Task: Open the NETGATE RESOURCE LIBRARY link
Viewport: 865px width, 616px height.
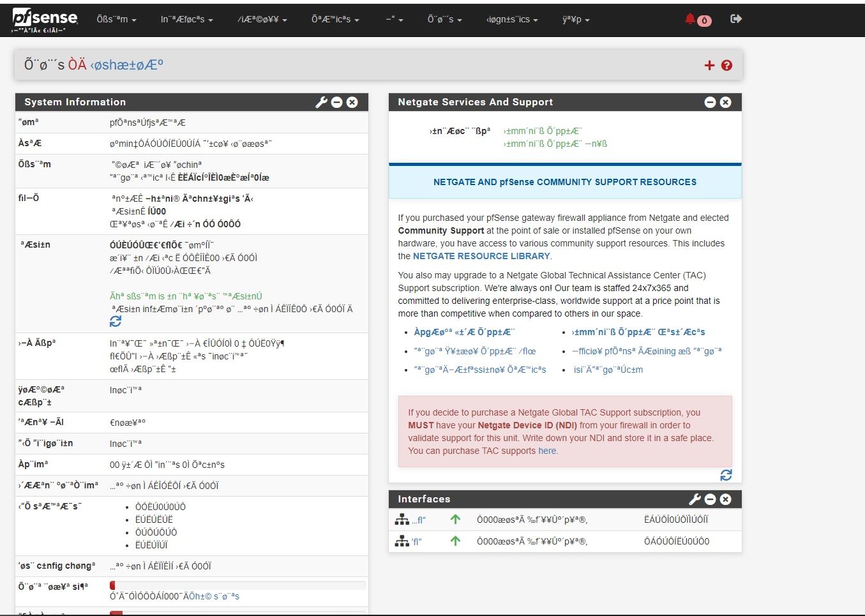Action: click(481, 256)
